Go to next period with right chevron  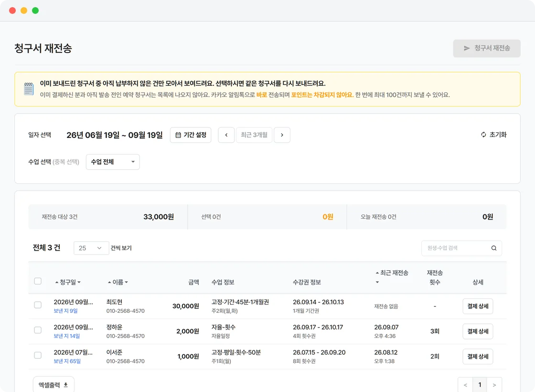(x=282, y=135)
